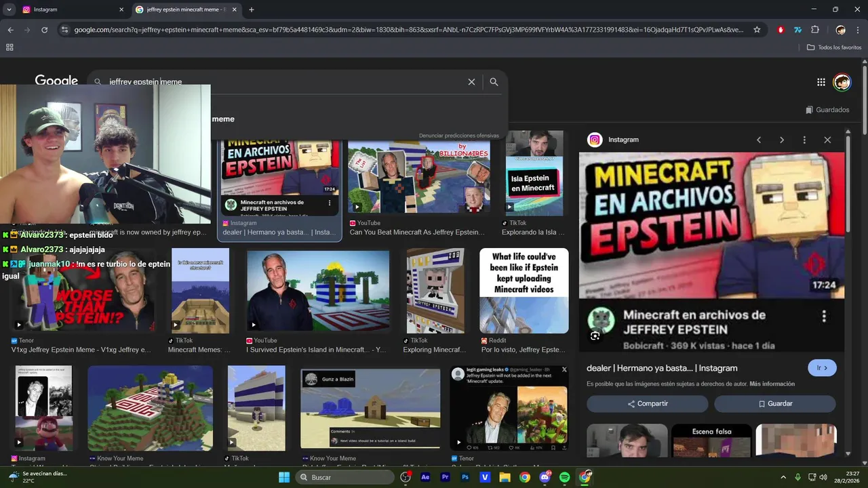Go to next image in preview panel

click(782, 140)
